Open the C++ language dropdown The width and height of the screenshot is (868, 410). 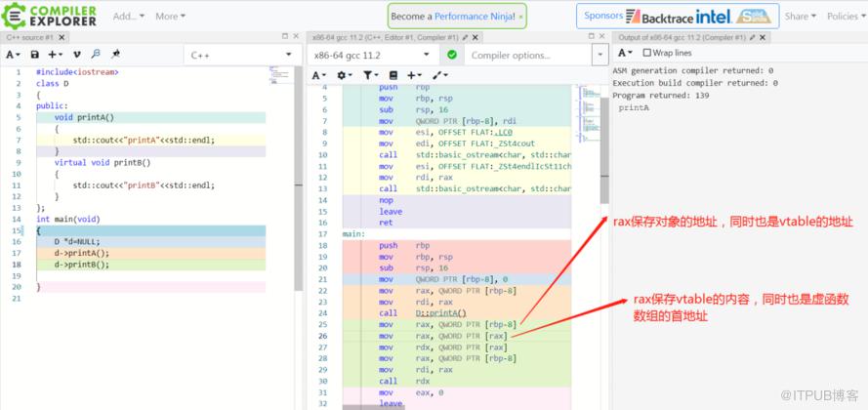240,55
